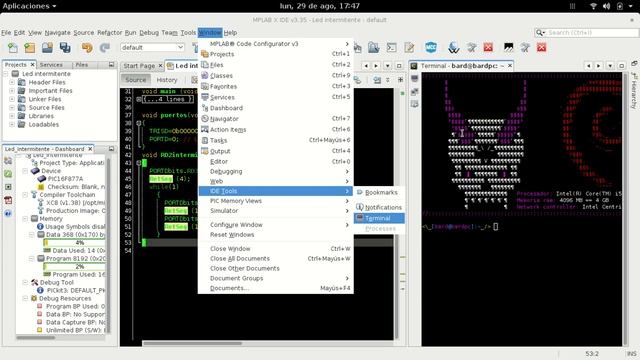Click the Undo toolbar icon
Screen dimensions: 640x360
pos(87,48)
